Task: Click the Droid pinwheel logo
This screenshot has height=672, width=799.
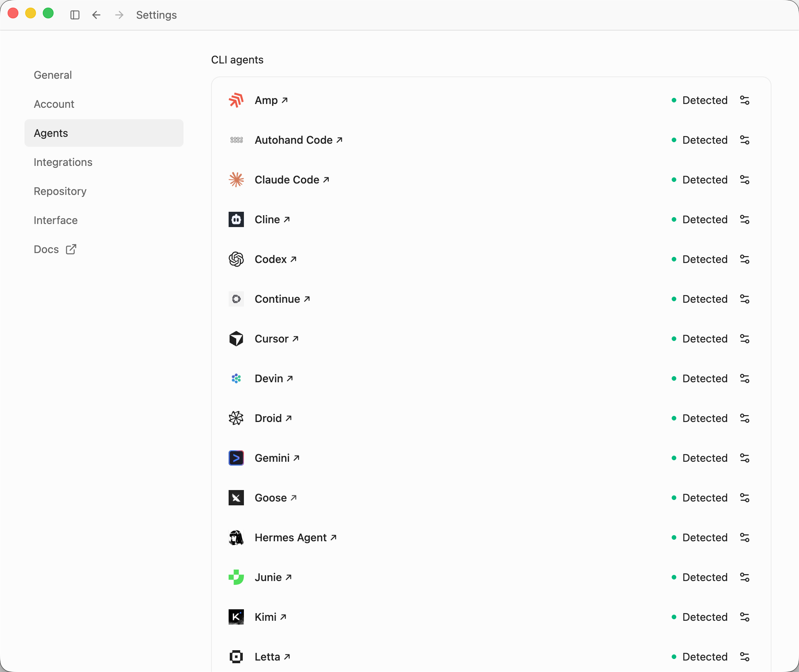Action: point(236,418)
